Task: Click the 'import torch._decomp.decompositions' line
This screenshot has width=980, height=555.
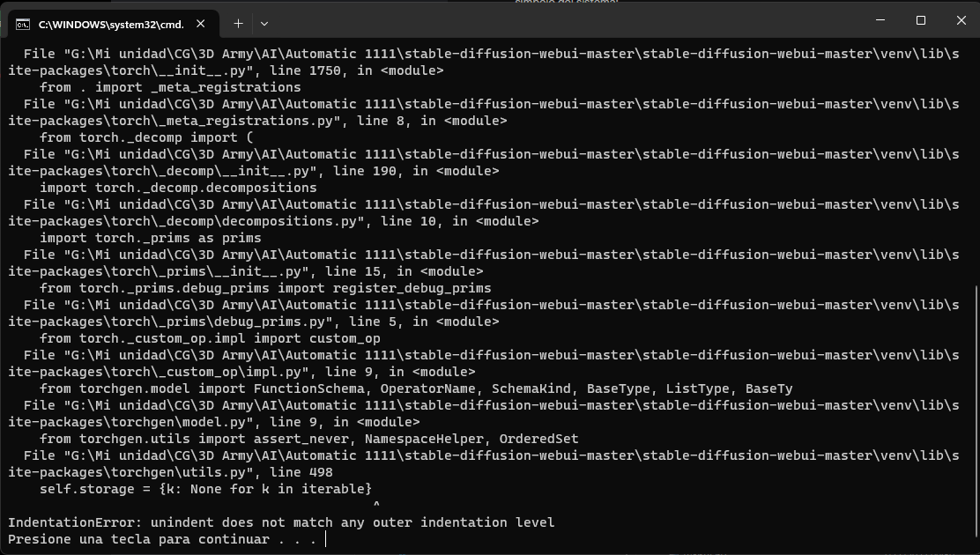Action: [x=178, y=188]
